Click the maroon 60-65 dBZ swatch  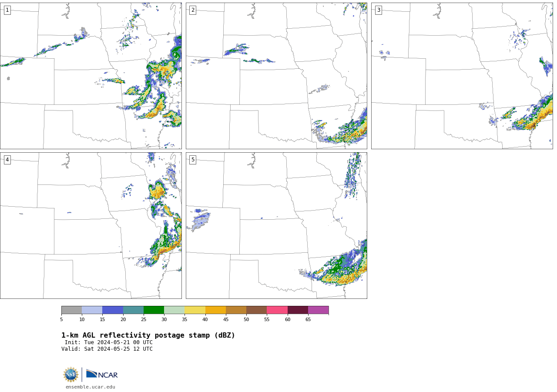point(298,310)
